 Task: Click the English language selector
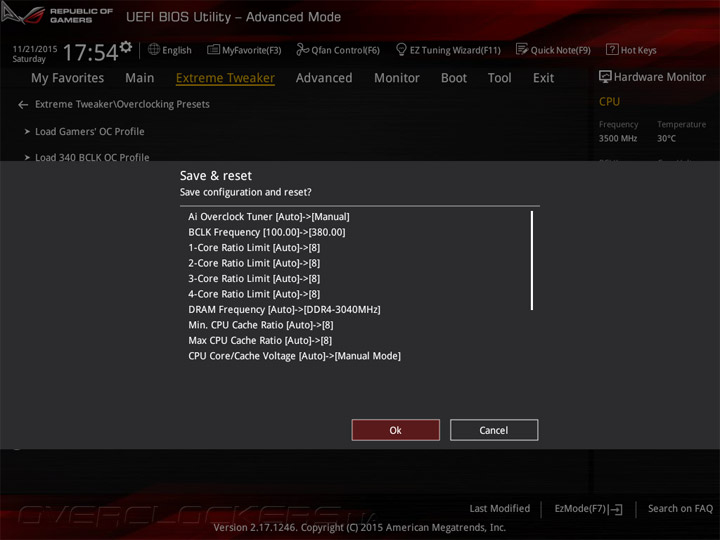pyautogui.click(x=177, y=50)
